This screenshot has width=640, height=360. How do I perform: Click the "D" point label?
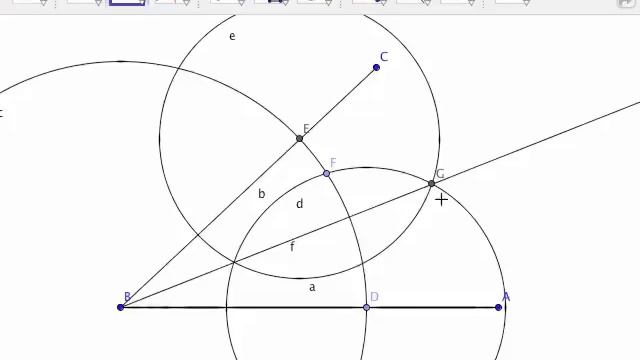point(374,297)
